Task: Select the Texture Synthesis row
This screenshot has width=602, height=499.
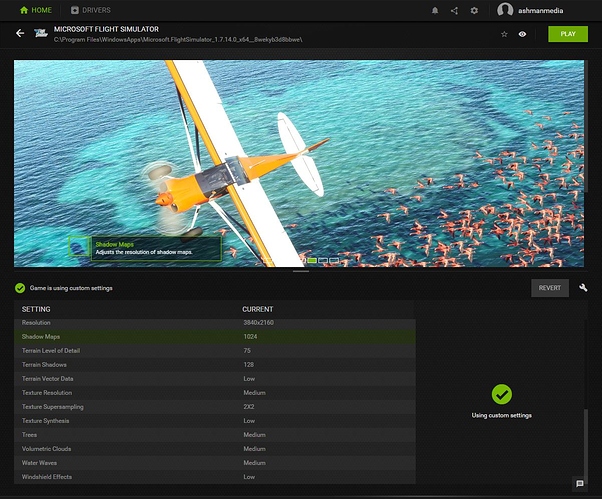Action: coord(215,421)
